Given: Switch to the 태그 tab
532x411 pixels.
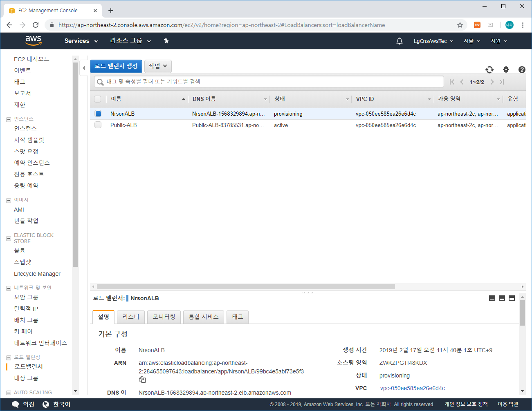Looking at the screenshot, I should tap(238, 317).
